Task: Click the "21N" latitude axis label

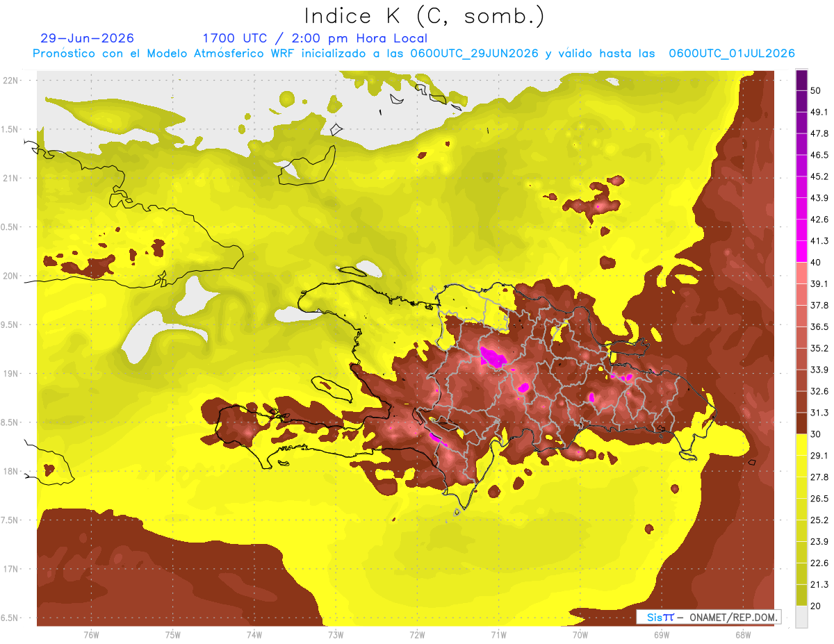Action: (x=10, y=178)
